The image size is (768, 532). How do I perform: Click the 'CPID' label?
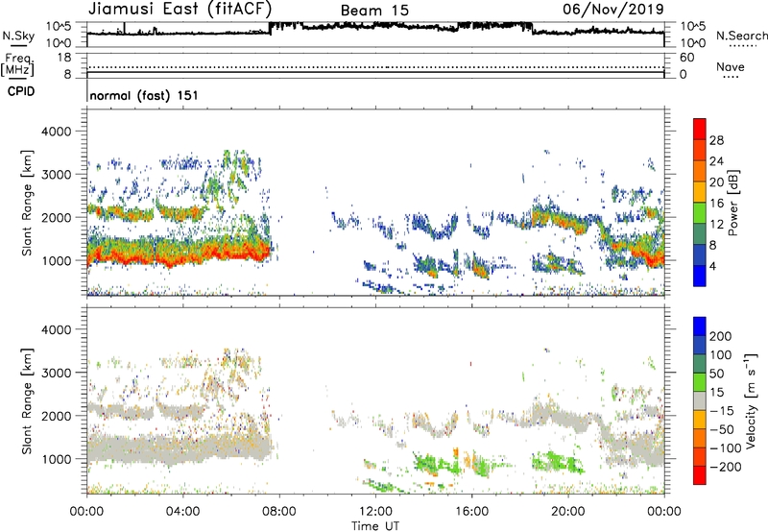tap(21, 91)
